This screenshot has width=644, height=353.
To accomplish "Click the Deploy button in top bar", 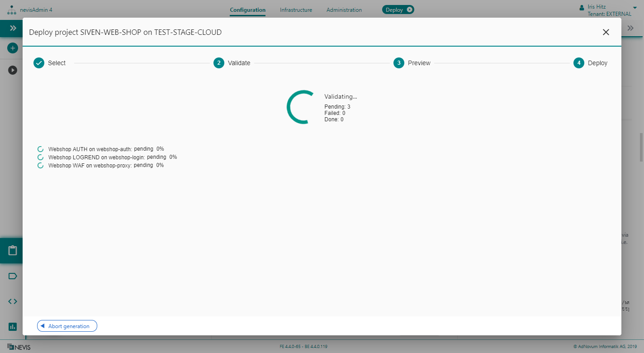I will [x=398, y=10].
